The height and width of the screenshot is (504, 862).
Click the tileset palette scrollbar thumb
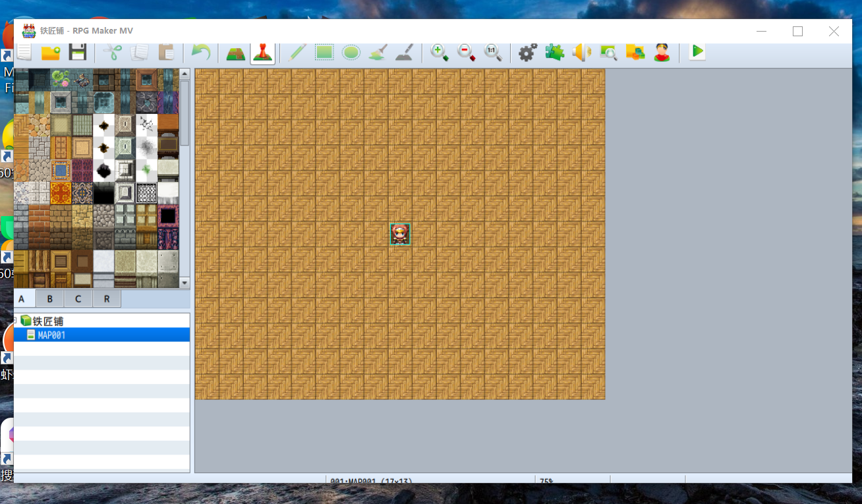tap(185, 113)
